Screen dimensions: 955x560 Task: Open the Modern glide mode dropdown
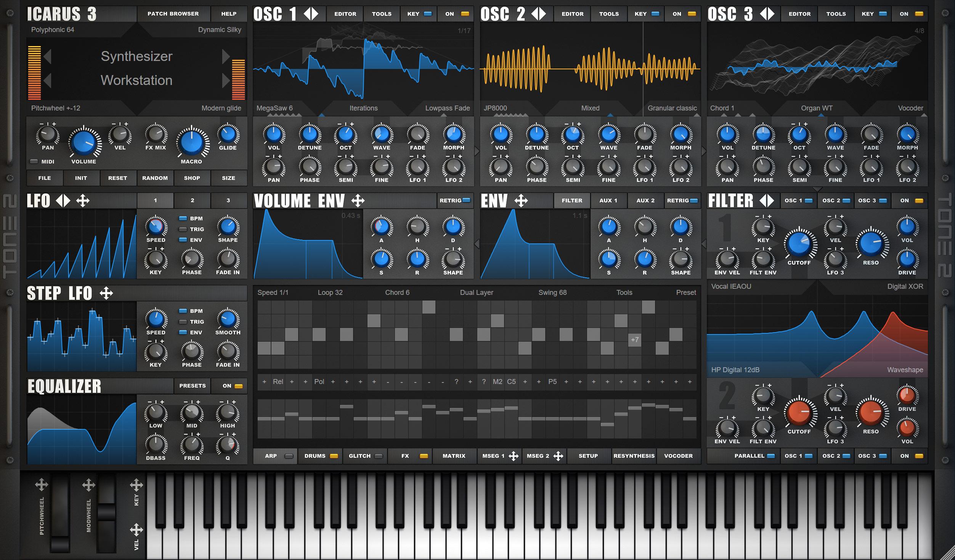coord(221,108)
